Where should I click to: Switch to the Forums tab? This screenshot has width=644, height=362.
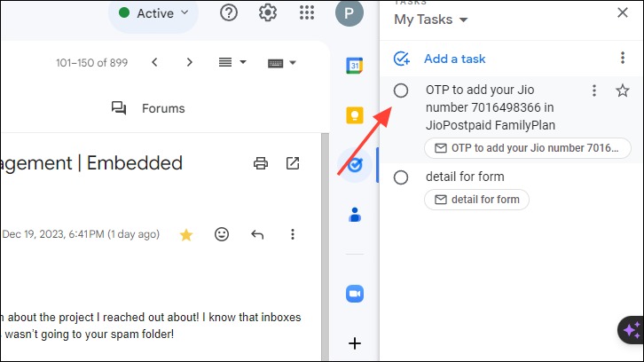148,108
